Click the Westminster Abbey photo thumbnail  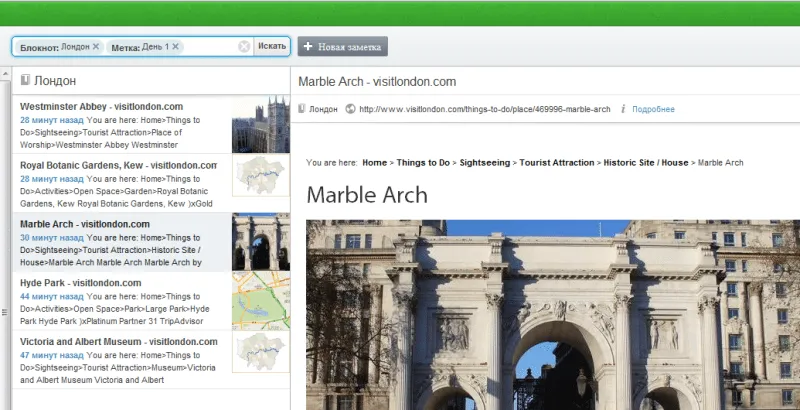tap(260, 125)
